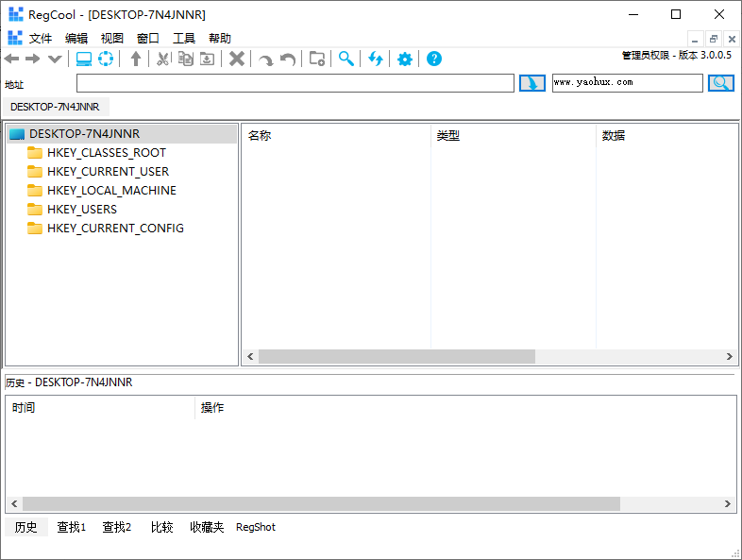Open the 文件 menu

pyautogui.click(x=41, y=39)
